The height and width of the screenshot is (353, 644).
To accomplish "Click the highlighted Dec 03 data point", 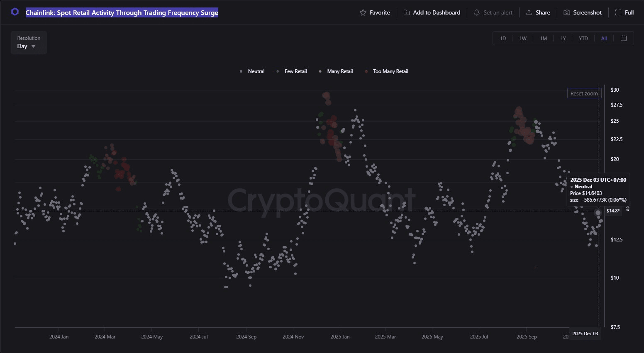I will 598,212.
